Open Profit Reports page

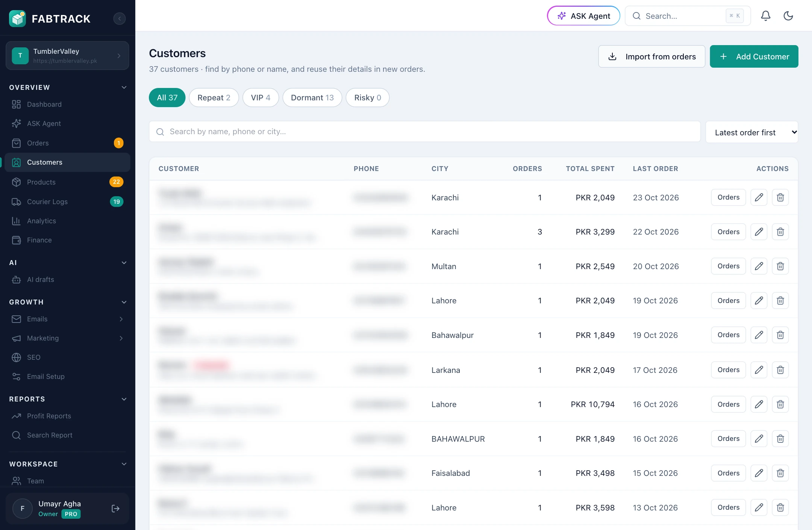(68, 416)
